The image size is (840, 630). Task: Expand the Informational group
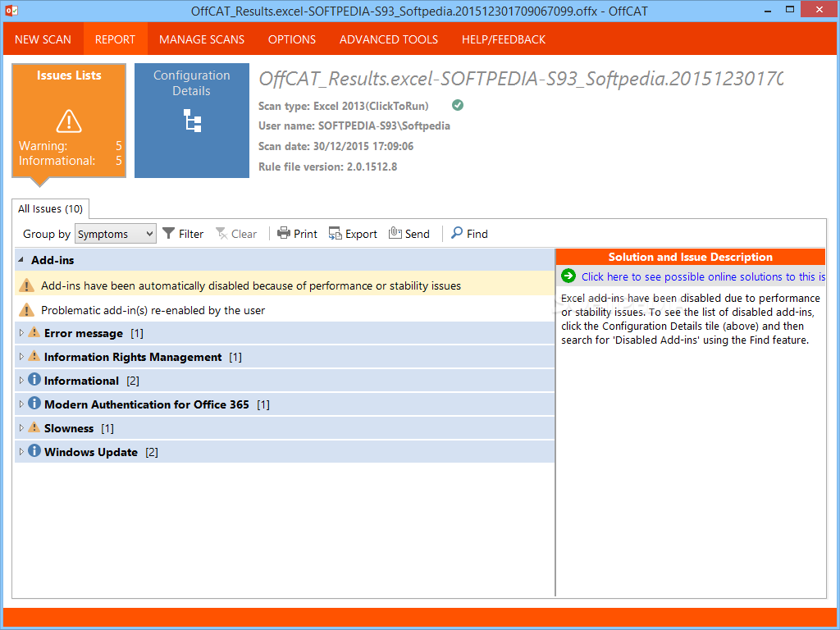tap(21, 381)
